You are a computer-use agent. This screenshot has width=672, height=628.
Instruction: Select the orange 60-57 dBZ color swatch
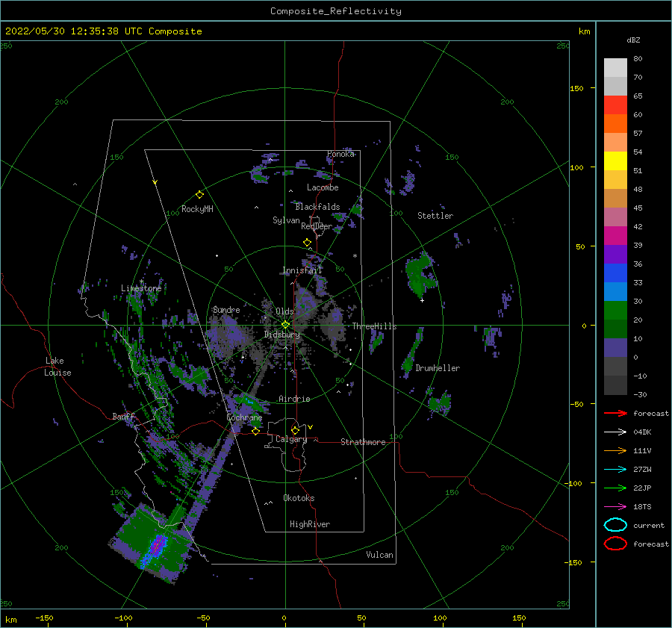(615, 124)
